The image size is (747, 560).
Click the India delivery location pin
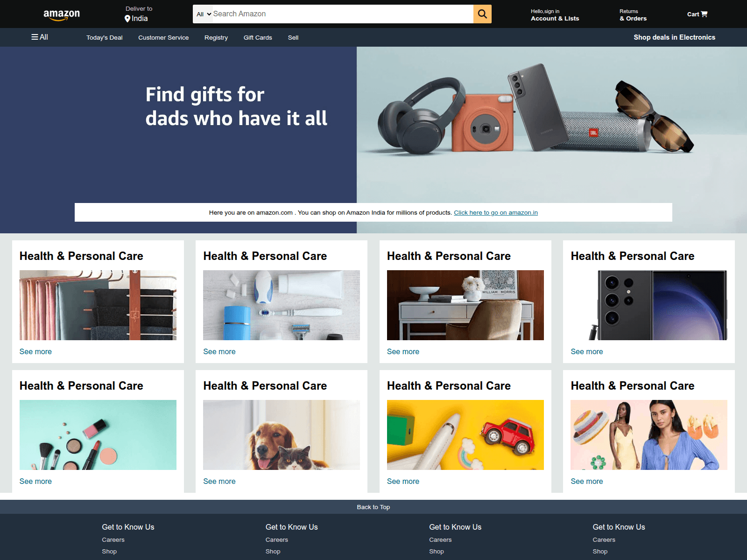point(127,19)
